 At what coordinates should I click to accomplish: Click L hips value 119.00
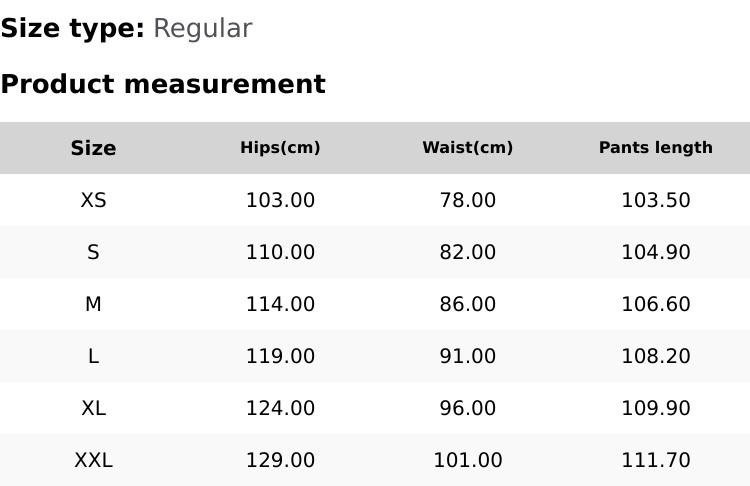coord(280,356)
